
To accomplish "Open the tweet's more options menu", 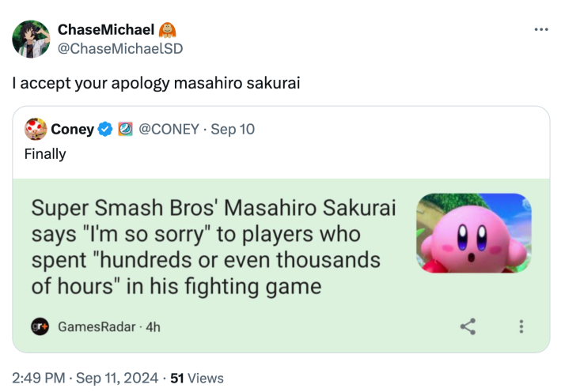I will [541, 30].
